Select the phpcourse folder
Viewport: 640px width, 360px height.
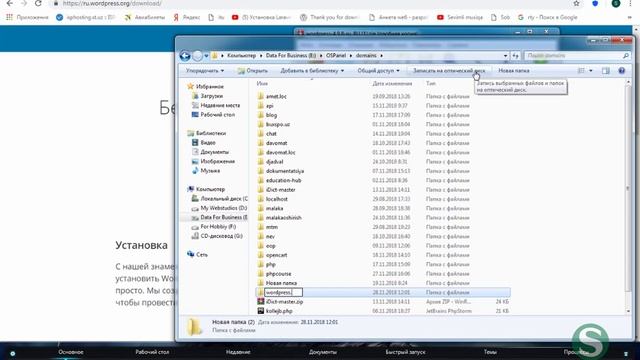(x=278, y=274)
